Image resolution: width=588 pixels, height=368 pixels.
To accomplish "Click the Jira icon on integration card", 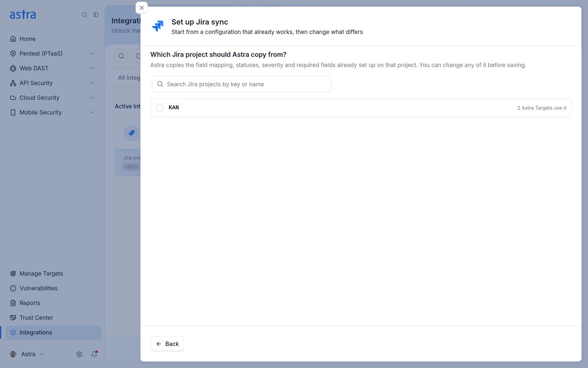I will pyautogui.click(x=131, y=133).
